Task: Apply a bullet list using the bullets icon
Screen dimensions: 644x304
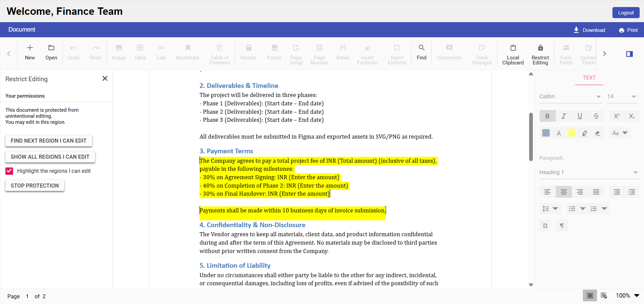Action: 572,209
